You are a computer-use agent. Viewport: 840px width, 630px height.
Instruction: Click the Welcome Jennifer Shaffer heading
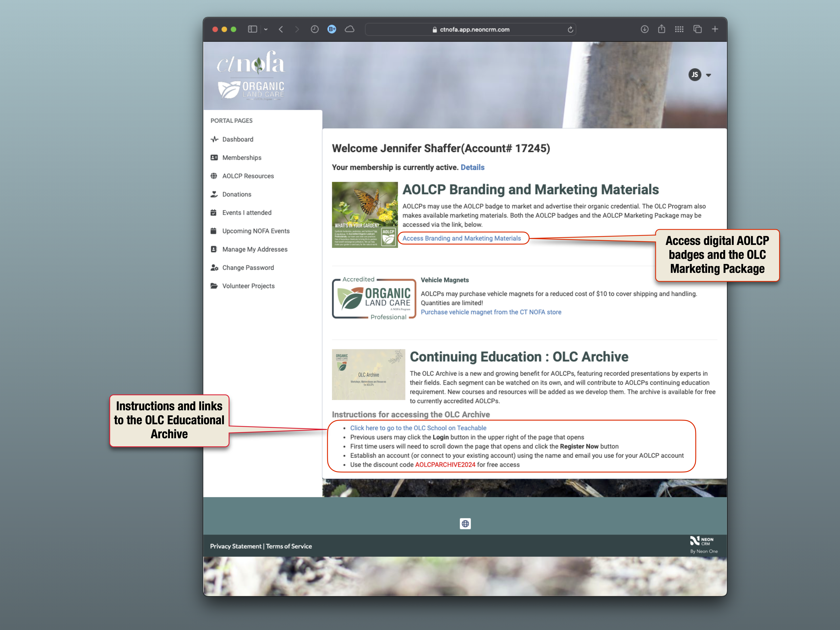pyautogui.click(x=441, y=148)
